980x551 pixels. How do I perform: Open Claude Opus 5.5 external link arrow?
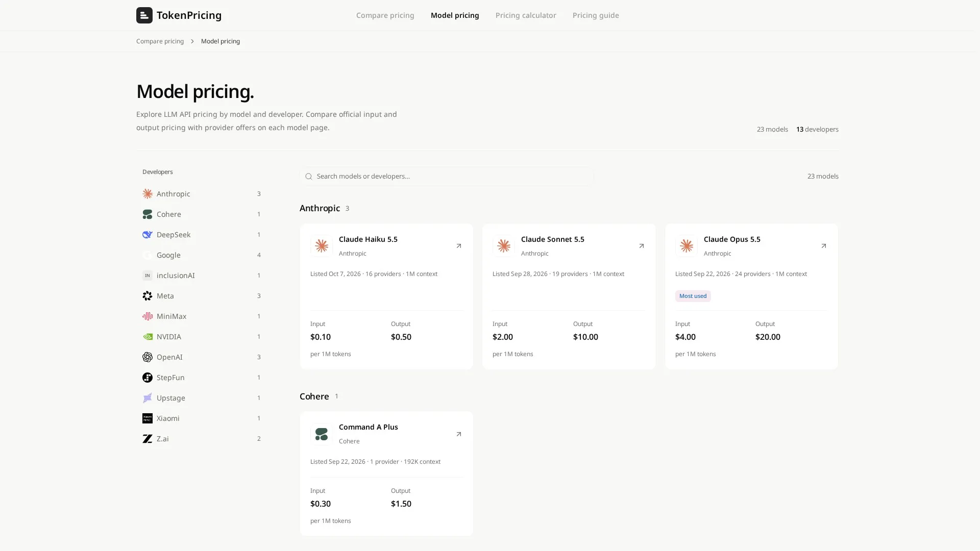click(x=823, y=246)
